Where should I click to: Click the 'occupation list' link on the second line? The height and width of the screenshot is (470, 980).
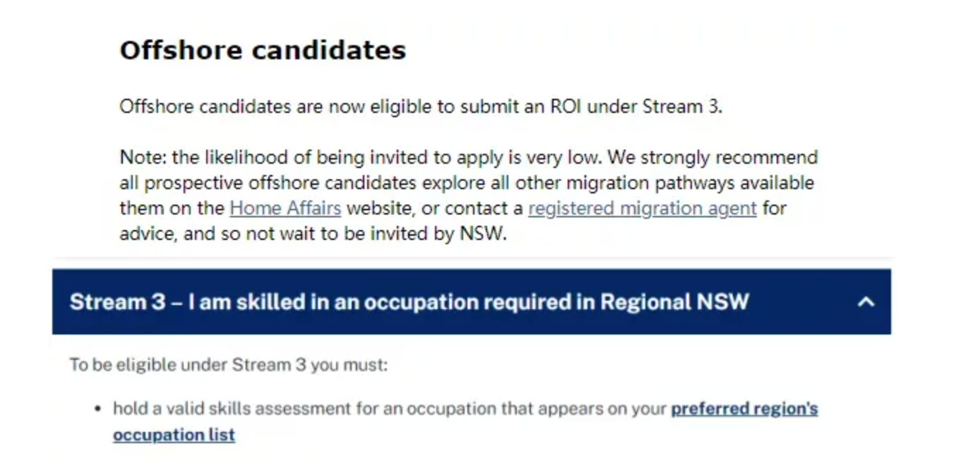[174, 435]
